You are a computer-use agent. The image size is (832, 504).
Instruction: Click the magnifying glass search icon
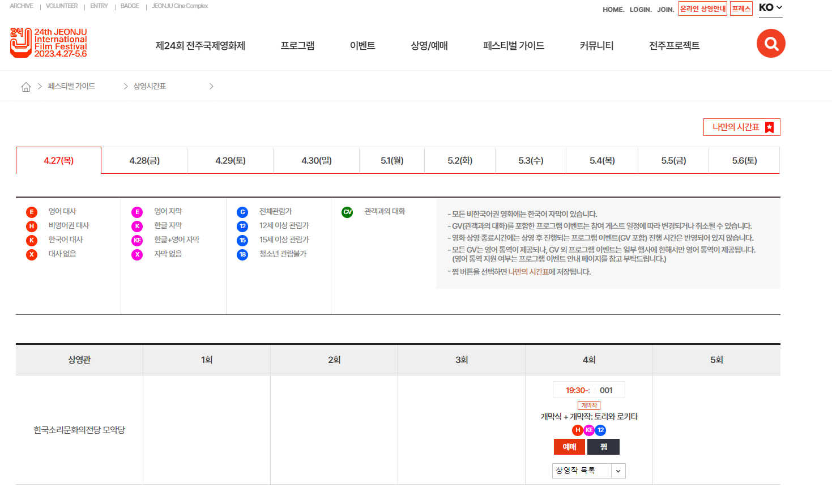(x=770, y=43)
